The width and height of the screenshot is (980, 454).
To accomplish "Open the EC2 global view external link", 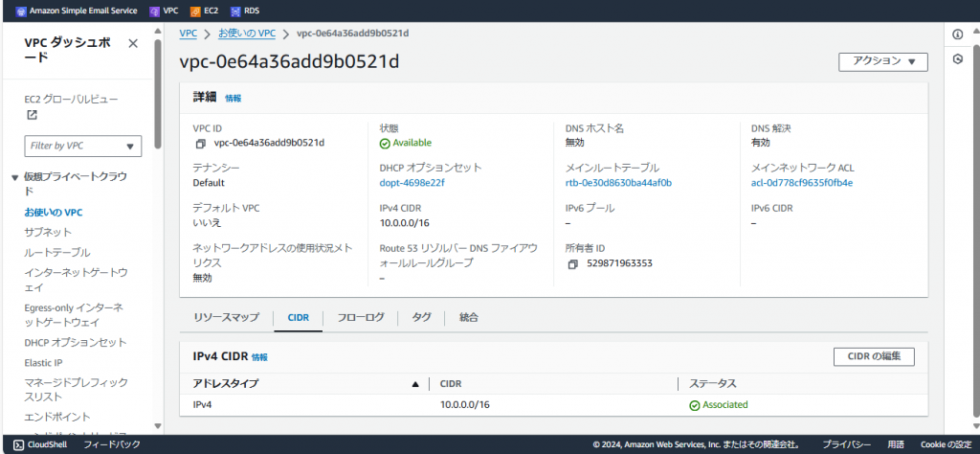I will pos(32,116).
